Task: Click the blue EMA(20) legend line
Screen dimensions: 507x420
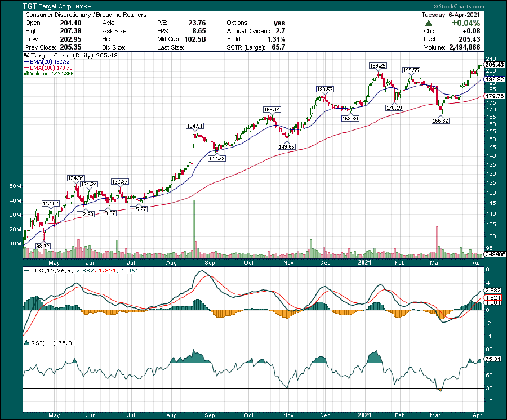Action: click(27, 62)
